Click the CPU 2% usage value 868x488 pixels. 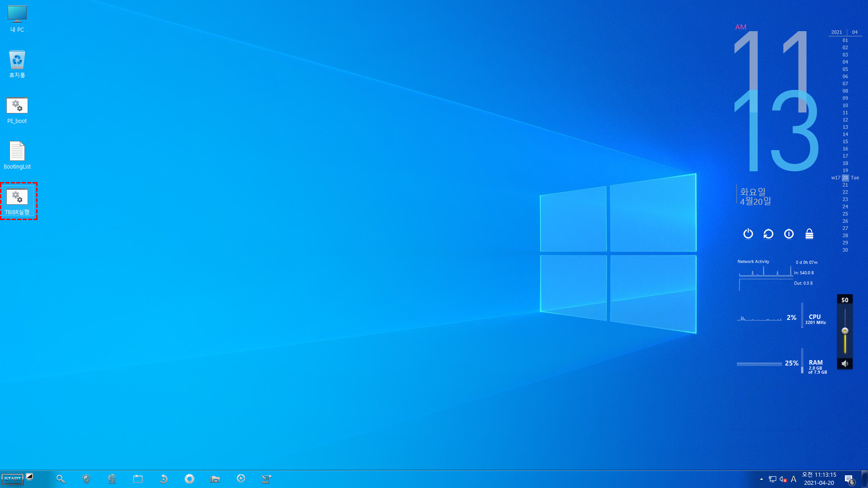tap(791, 318)
